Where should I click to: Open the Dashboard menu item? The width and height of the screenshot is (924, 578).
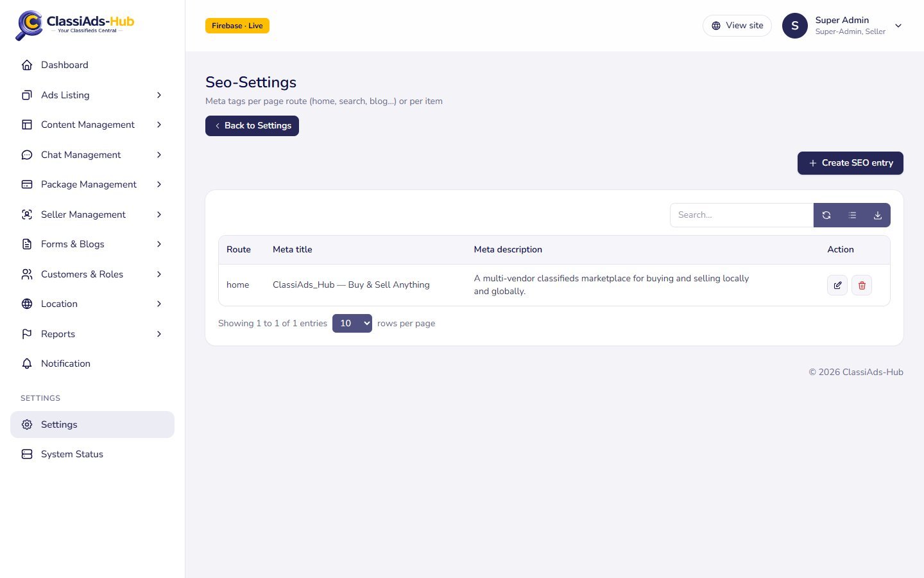(92, 65)
